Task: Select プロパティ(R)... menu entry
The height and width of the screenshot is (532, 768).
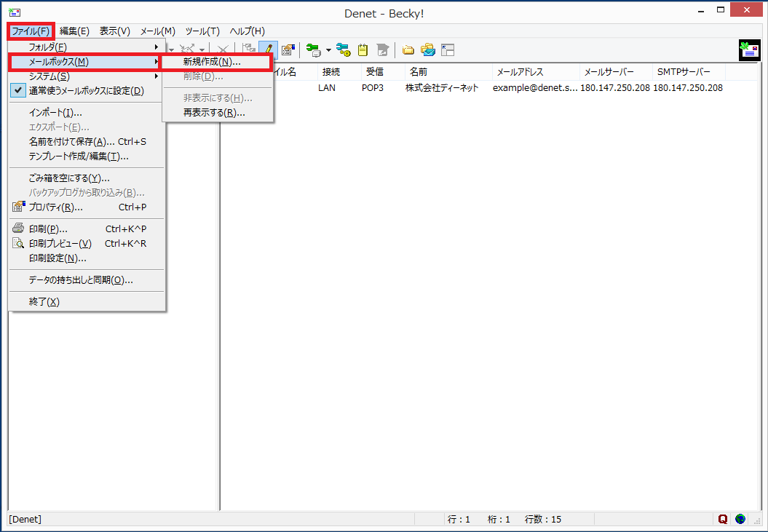Action: 87,207
